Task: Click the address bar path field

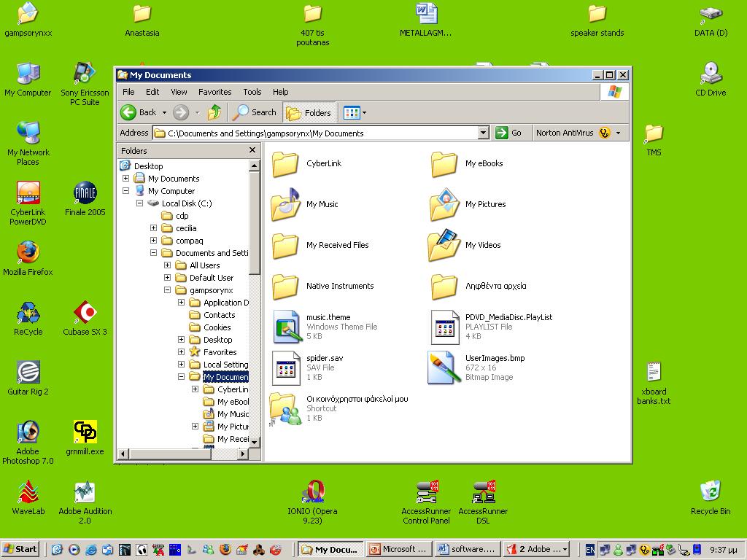Action: (x=316, y=133)
